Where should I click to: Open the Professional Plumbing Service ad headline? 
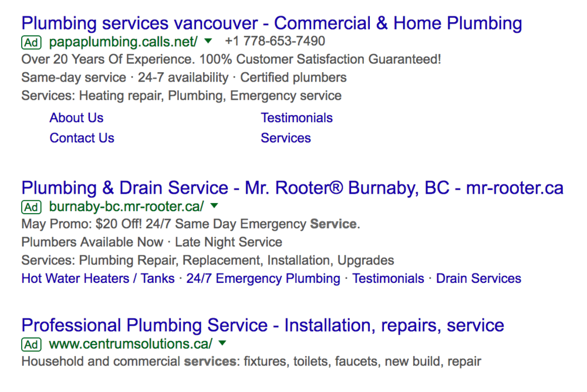(x=263, y=325)
